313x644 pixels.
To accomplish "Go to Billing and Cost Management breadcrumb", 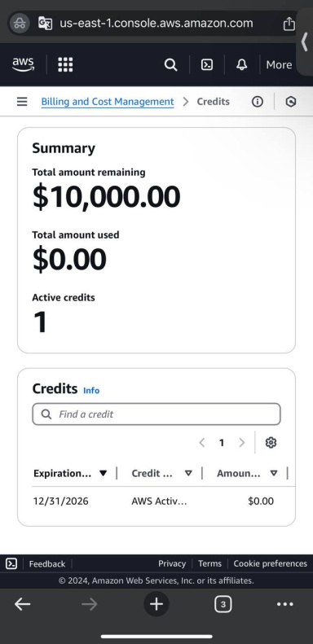I will pyautogui.click(x=108, y=102).
